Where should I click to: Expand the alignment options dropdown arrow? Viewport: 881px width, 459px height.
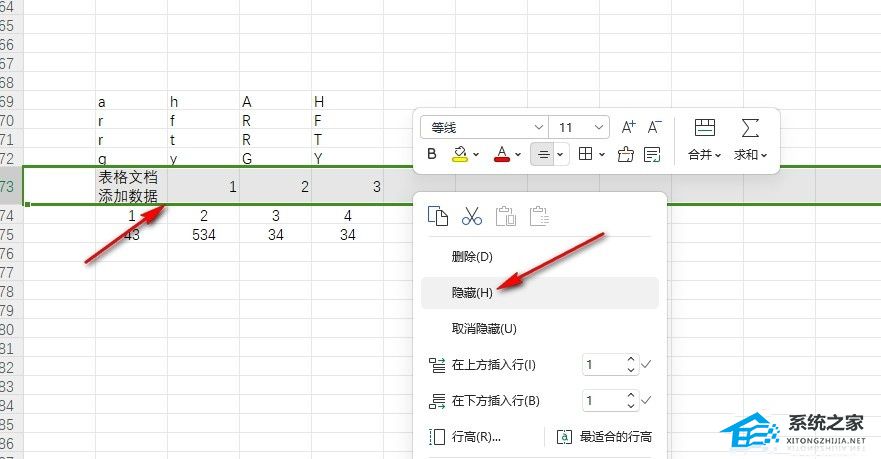click(561, 154)
